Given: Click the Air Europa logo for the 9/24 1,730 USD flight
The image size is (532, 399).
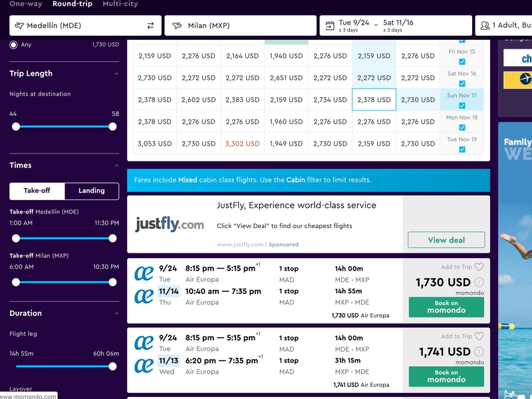Looking at the screenshot, I should coord(144,273).
